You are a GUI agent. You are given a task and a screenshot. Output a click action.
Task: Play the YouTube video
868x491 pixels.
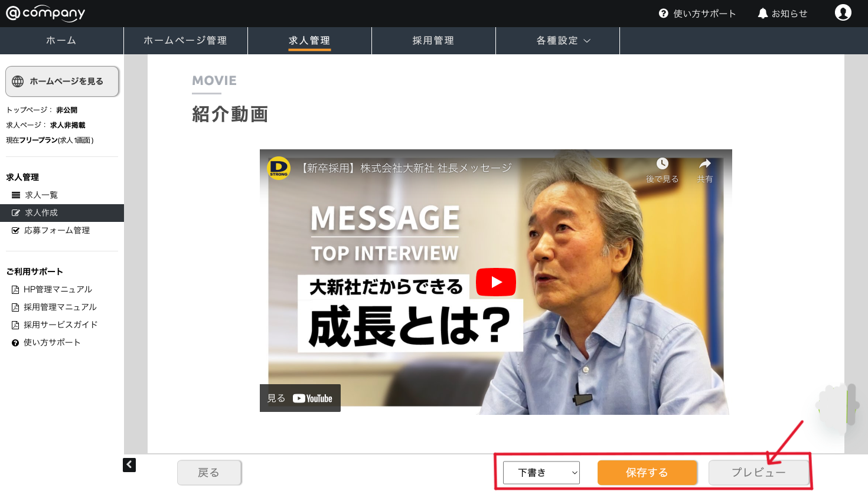[496, 282]
